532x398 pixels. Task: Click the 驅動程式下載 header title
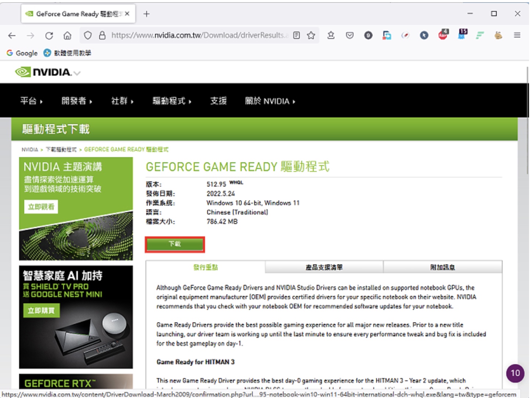pos(56,129)
